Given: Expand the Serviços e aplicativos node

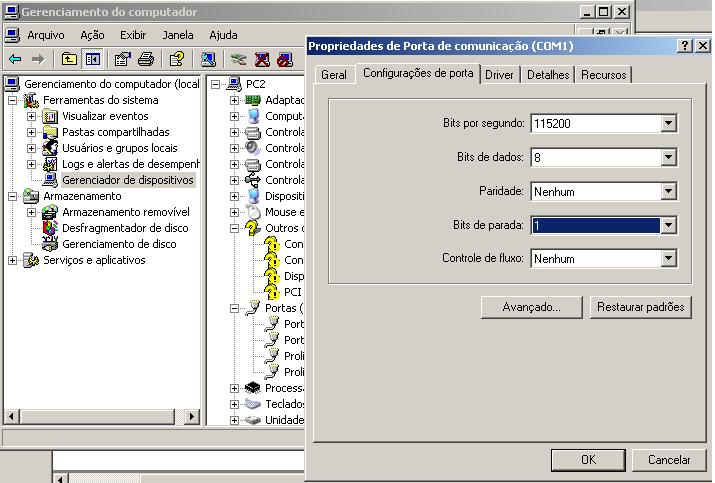Looking at the screenshot, I should point(12,260).
